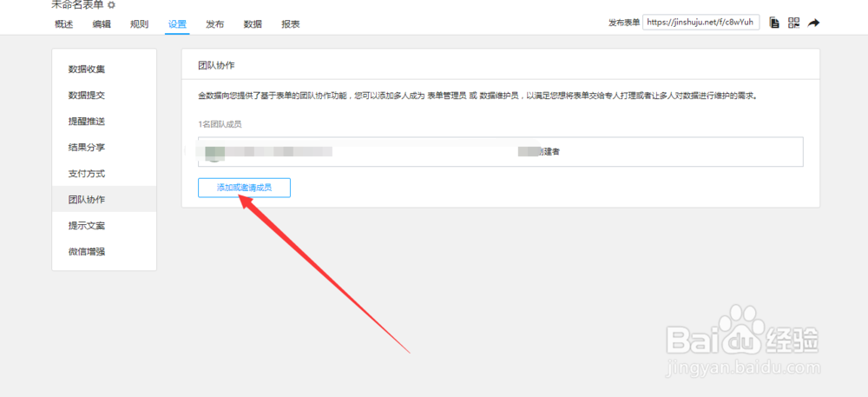
Task: Click the 添加或邀请成员 button
Action: [x=244, y=188]
